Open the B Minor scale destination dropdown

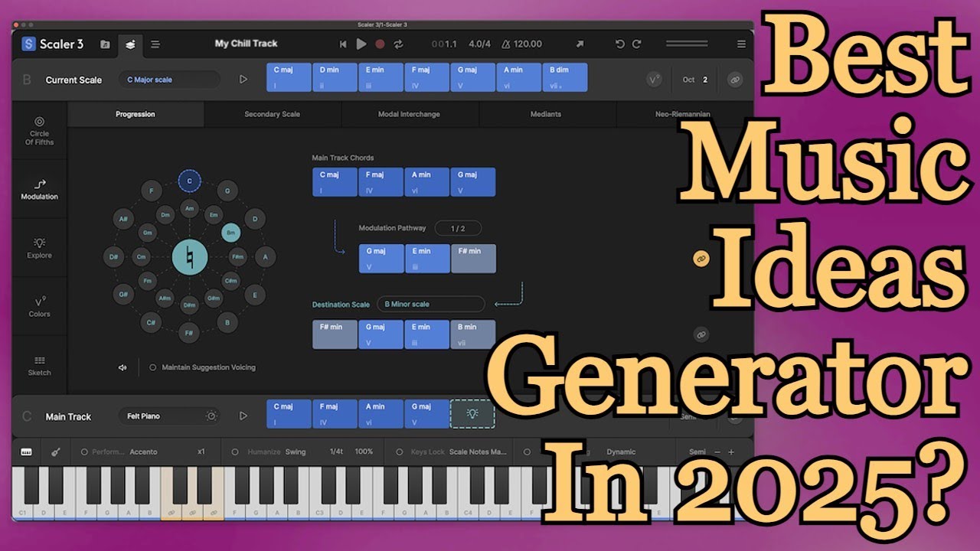click(x=431, y=304)
